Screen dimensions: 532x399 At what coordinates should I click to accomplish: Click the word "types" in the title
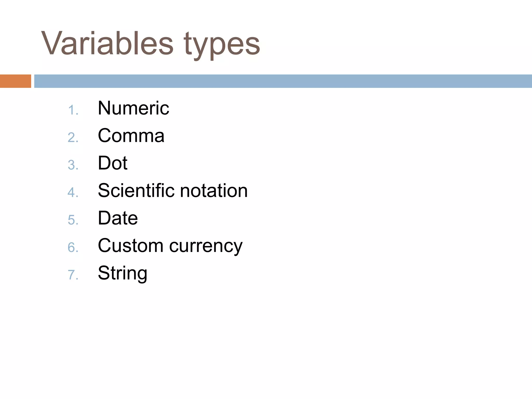click(x=222, y=44)
